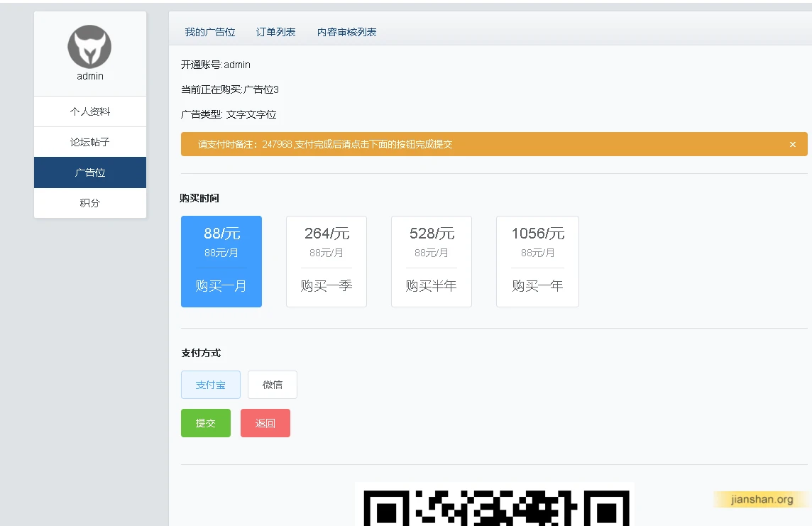Click the admin avatar icon

[89, 47]
